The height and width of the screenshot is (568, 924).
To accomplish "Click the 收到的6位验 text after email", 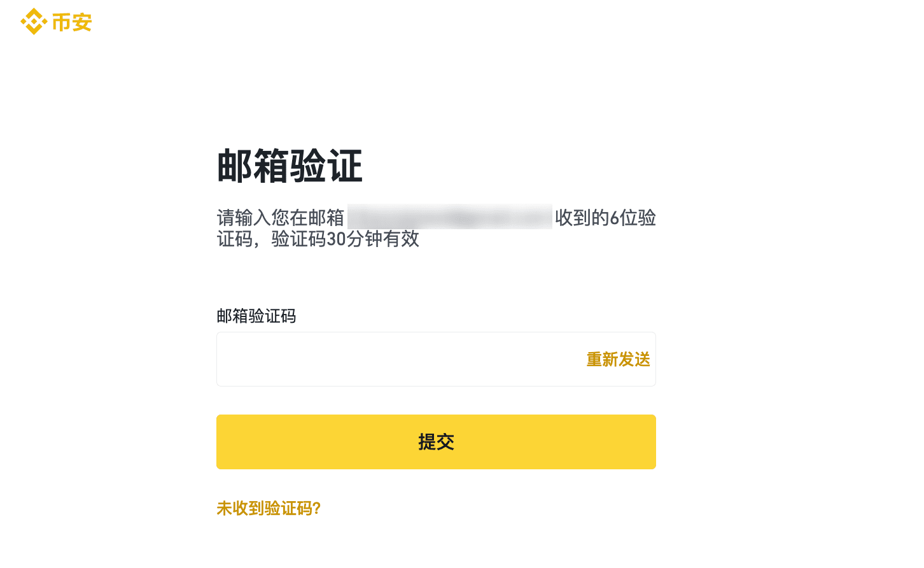I will [605, 218].
